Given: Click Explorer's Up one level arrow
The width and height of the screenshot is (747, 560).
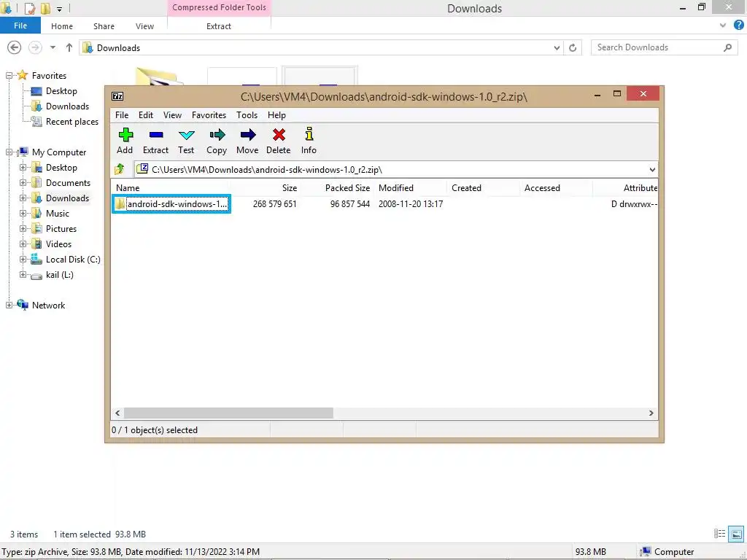Looking at the screenshot, I should pos(69,47).
